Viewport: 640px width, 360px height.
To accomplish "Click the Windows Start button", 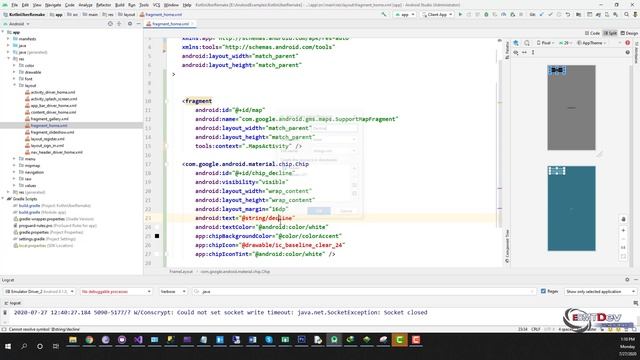I will (x=8, y=346).
